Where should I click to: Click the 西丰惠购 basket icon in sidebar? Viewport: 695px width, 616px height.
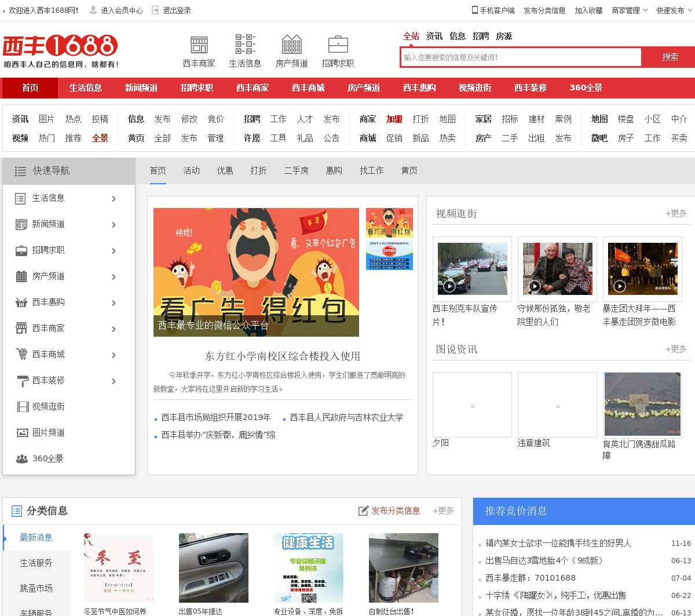click(21, 302)
